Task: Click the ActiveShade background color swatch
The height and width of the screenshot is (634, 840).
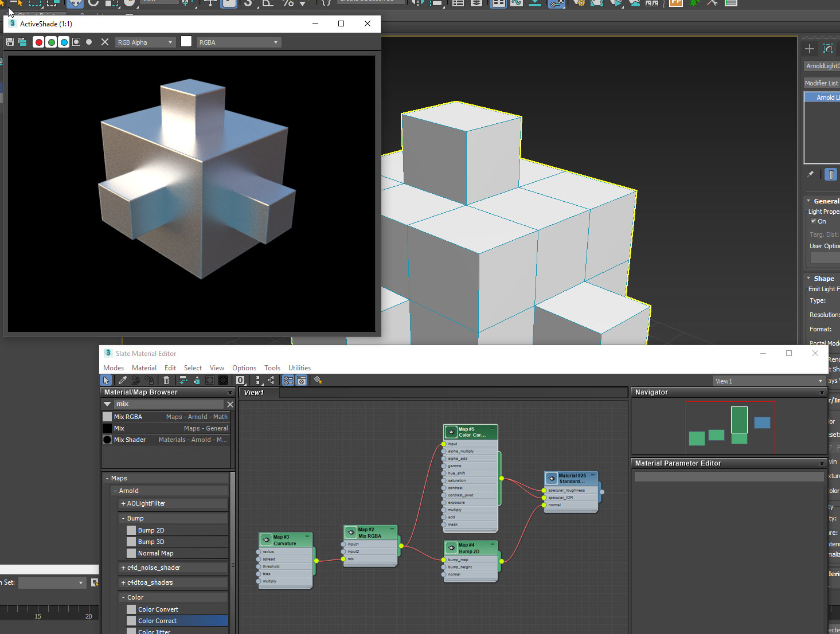Action: click(x=186, y=41)
